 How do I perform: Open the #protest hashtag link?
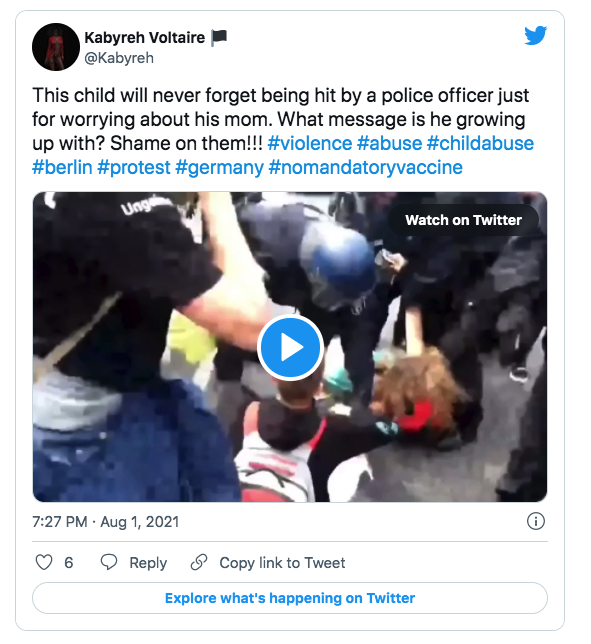tap(134, 168)
